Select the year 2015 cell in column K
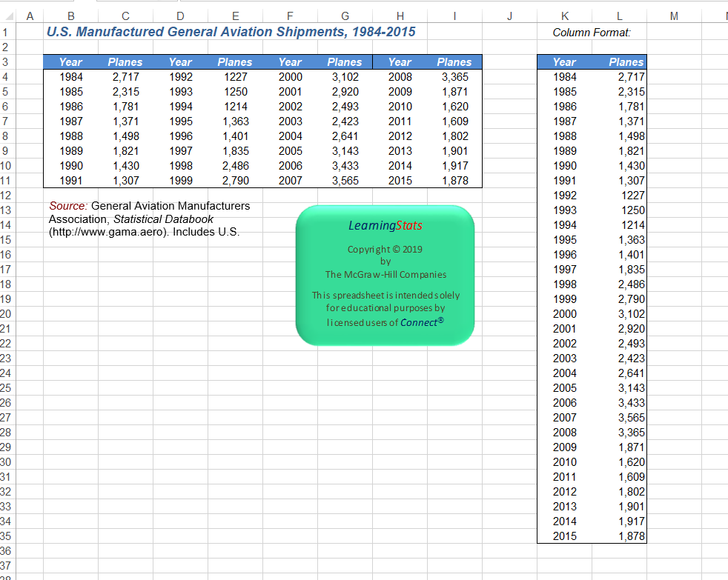 [564, 536]
